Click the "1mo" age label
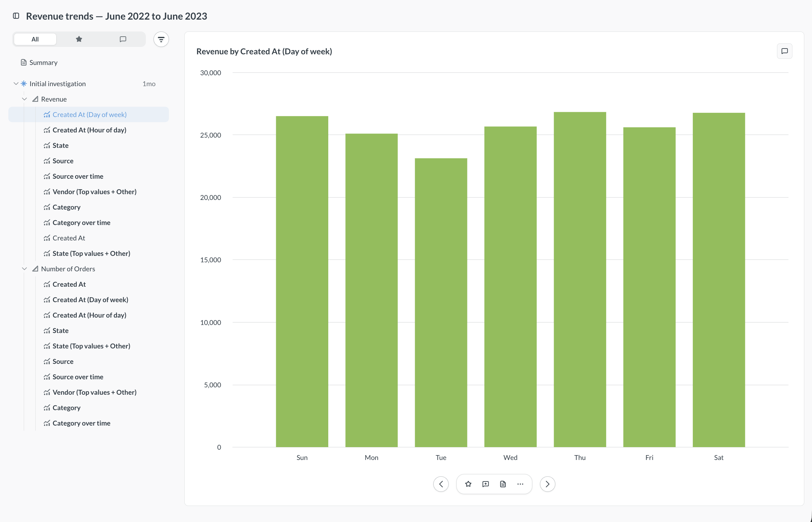Screen dimensions: 812x522 tap(149, 84)
